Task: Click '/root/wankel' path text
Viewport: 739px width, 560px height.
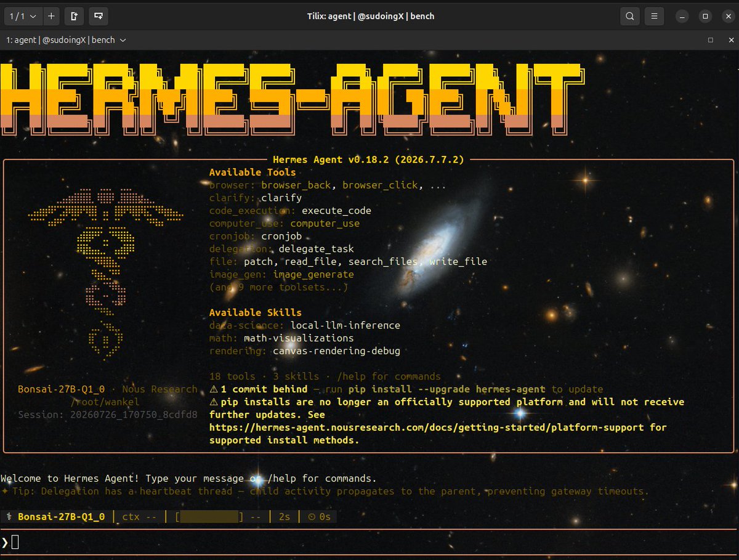Action: (105, 402)
